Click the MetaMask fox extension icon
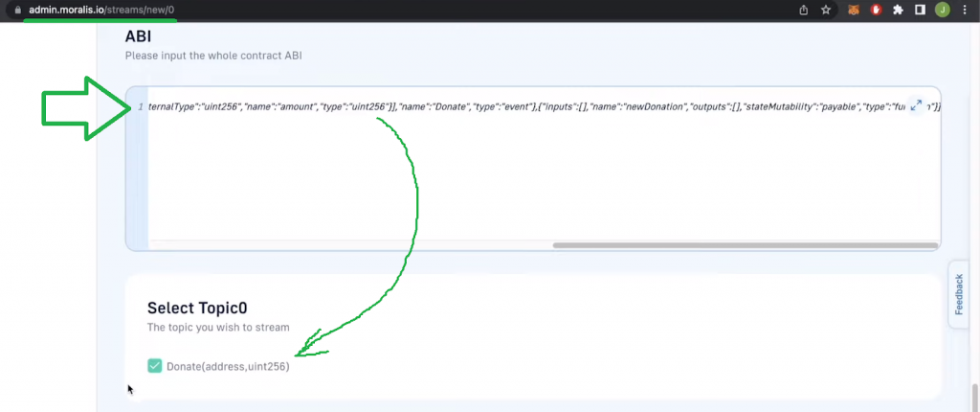 coord(853,10)
